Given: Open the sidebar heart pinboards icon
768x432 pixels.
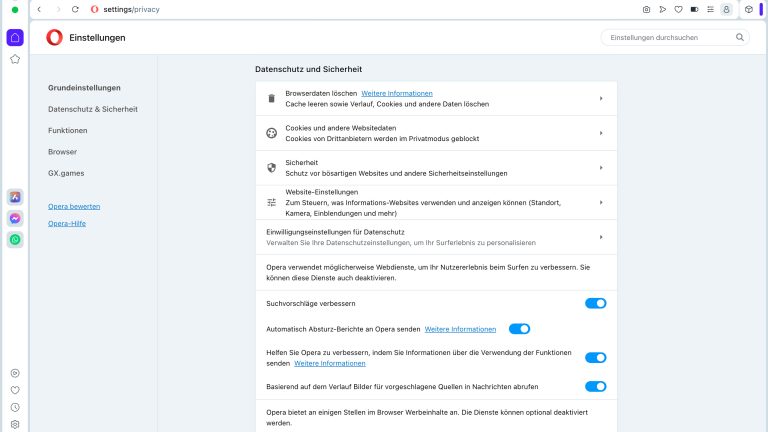Looking at the screenshot, I should pyautogui.click(x=15, y=390).
